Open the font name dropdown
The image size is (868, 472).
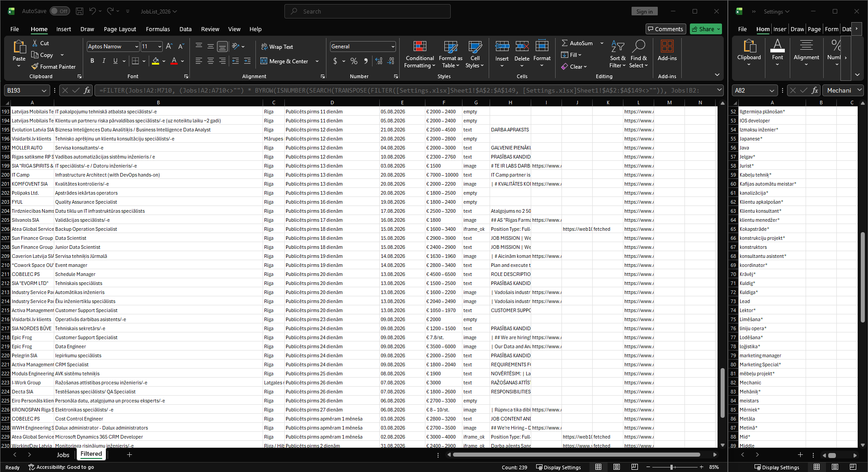coord(137,47)
